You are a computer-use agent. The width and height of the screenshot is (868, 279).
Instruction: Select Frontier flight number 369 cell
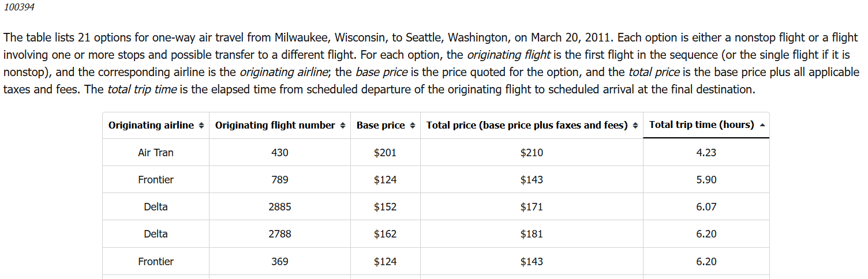pyautogui.click(x=280, y=262)
